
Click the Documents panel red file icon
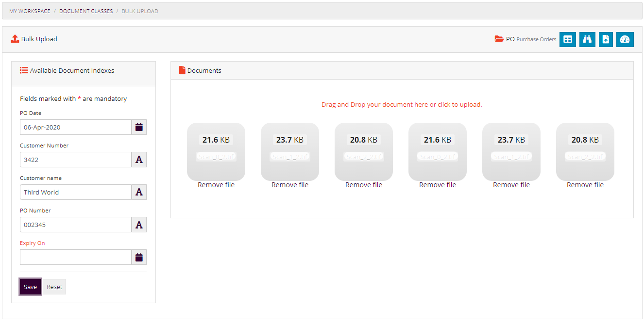(x=182, y=70)
